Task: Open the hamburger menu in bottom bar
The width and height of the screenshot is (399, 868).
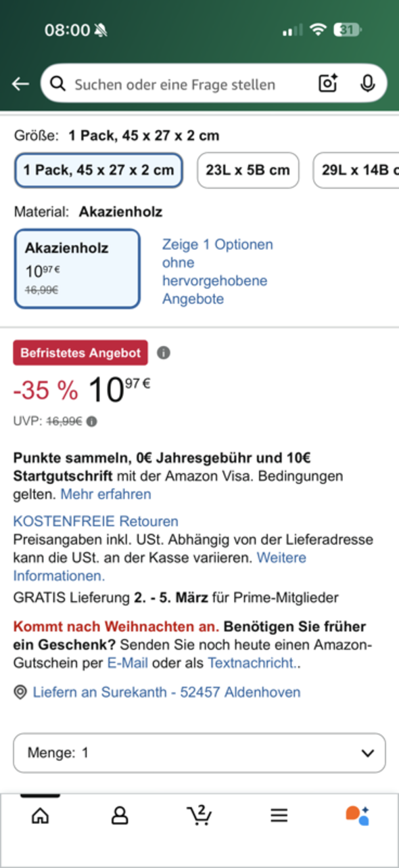Action: point(279,815)
